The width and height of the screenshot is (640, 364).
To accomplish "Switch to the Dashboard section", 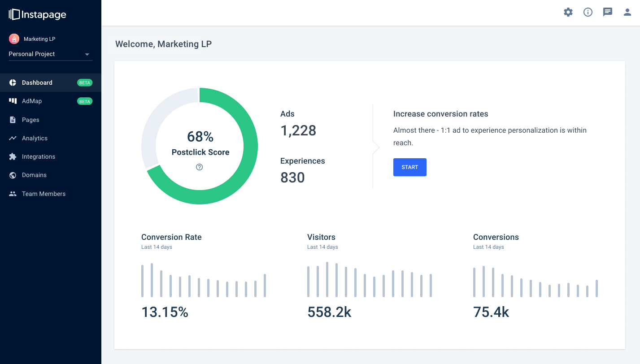I will 37,82.
